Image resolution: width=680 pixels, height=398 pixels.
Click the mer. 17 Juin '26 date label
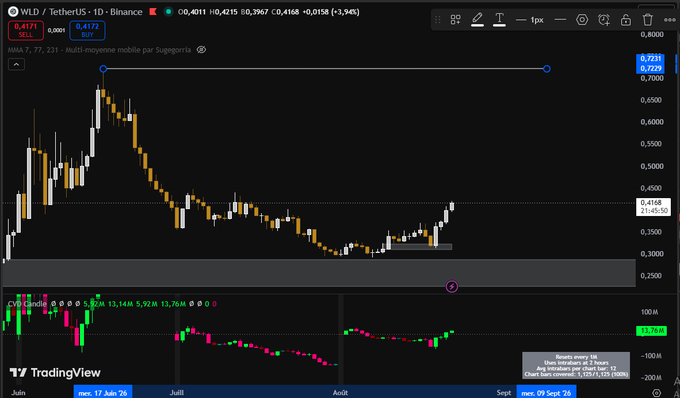(x=103, y=393)
